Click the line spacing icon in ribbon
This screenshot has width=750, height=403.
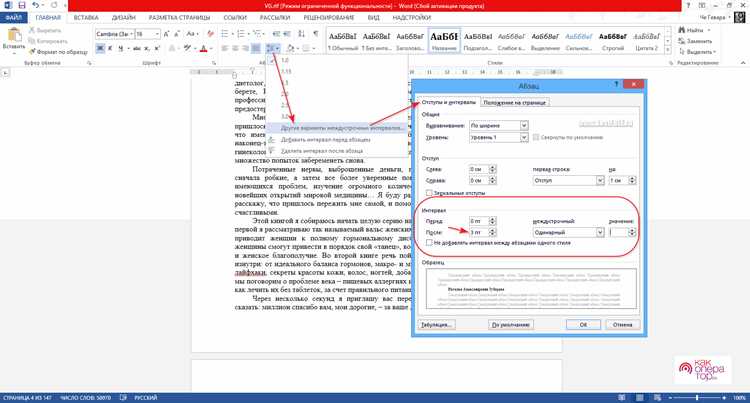(x=271, y=48)
